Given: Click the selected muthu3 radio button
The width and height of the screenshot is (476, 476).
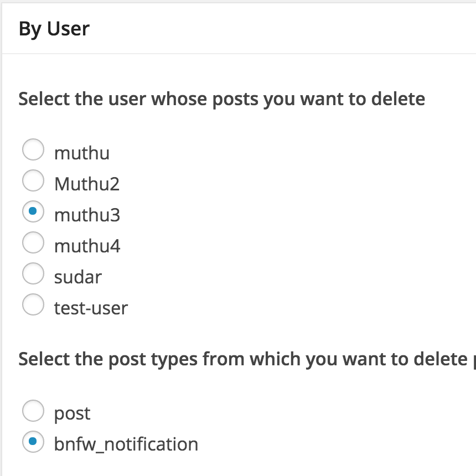Looking at the screenshot, I should pyautogui.click(x=33, y=211).
